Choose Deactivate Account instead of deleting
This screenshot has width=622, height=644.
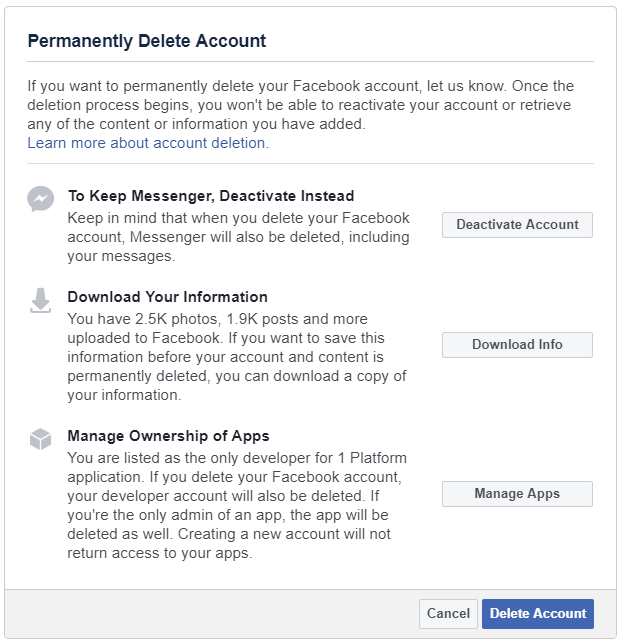(x=517, y=225)
